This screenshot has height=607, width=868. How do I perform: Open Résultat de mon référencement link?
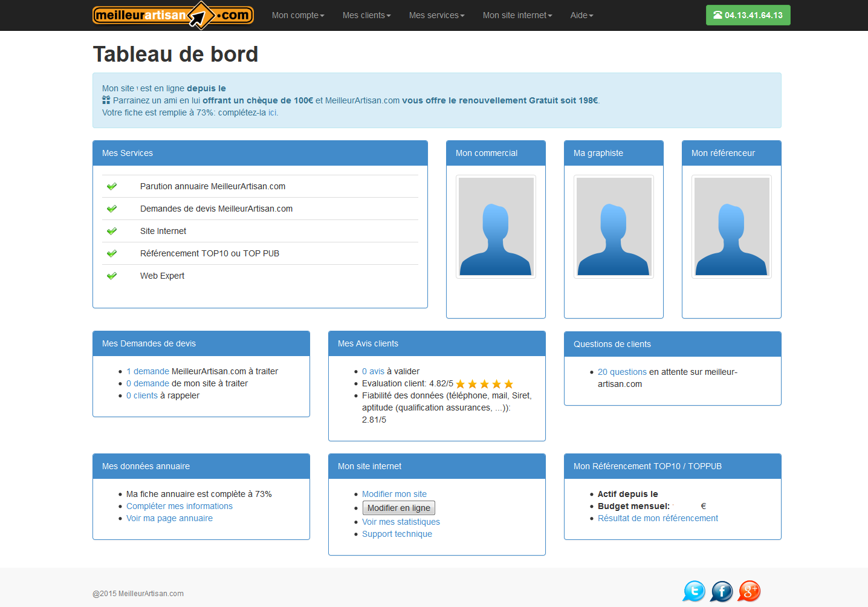click(658, 518)
